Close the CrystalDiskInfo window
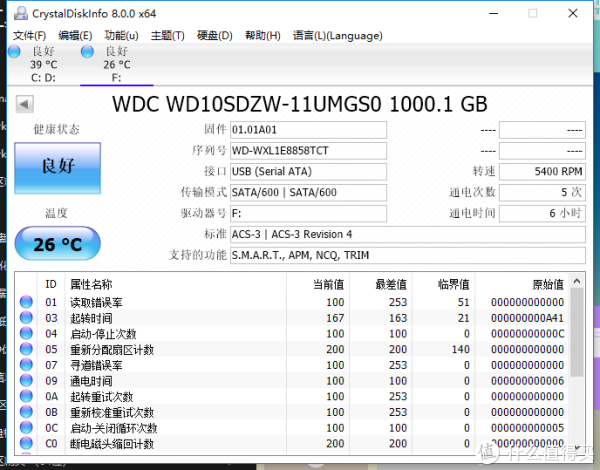 click(x=573, y=13)
